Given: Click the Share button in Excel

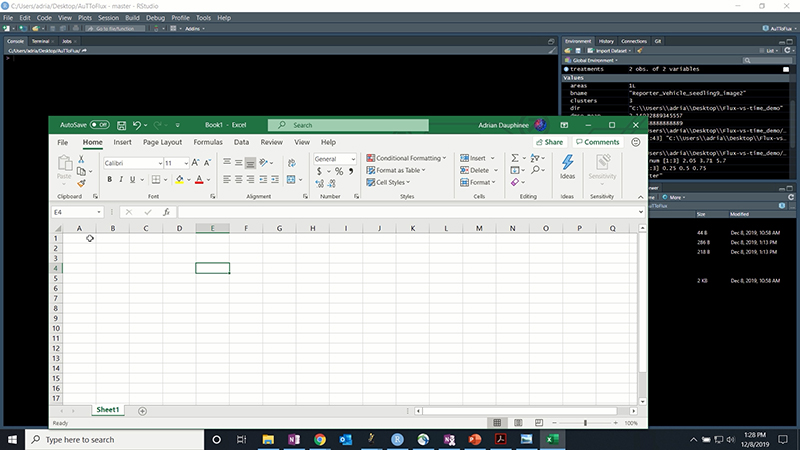Looking at the screenshot, I should (549, 142).
